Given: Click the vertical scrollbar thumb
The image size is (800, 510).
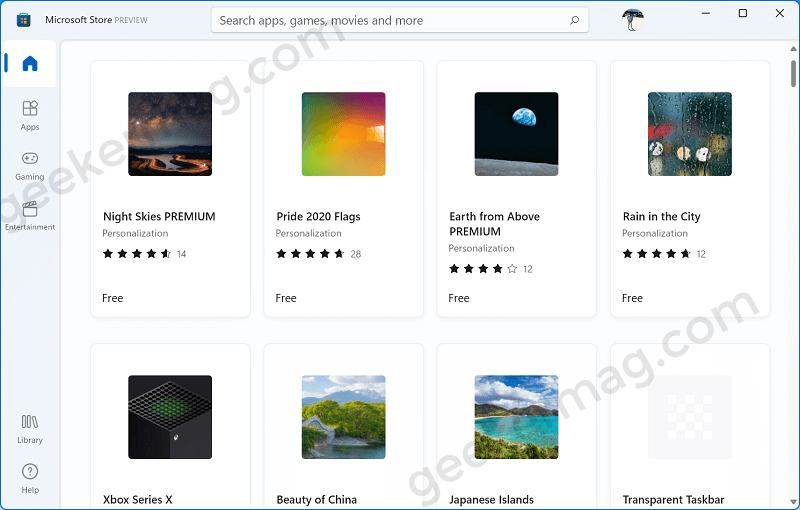Looking at the screenshot, I should coord(793,74).
